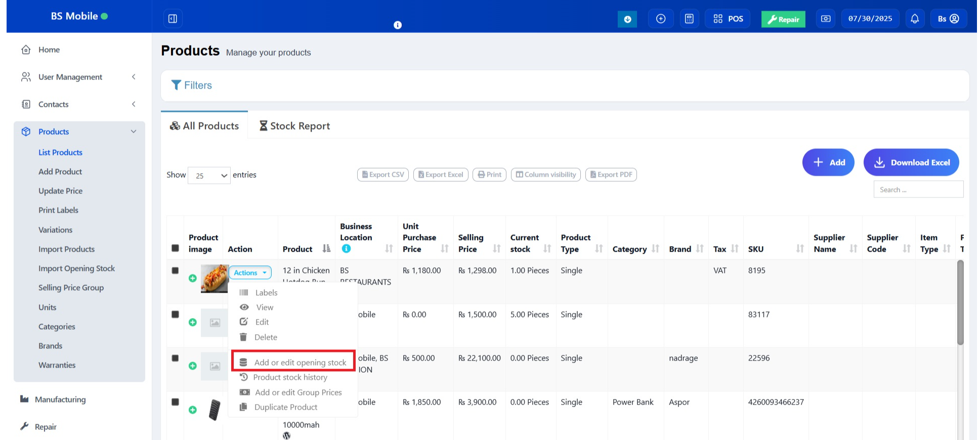Click into the products Search field

click(918, 190)
